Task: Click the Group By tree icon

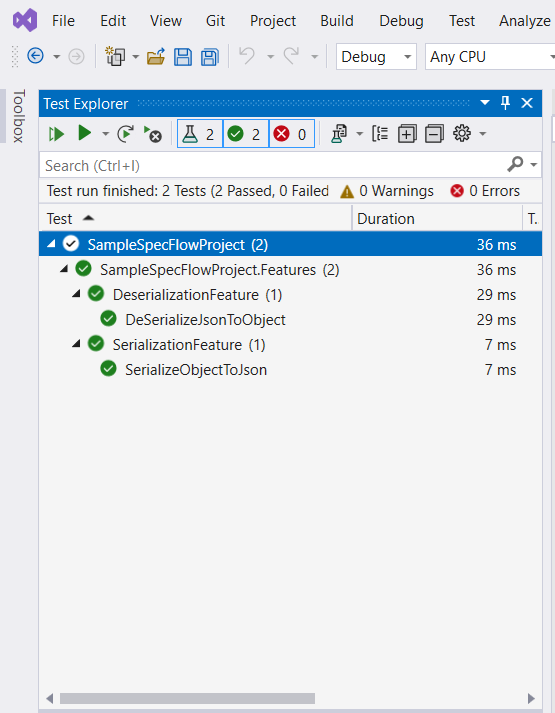Action: [380, 134]
